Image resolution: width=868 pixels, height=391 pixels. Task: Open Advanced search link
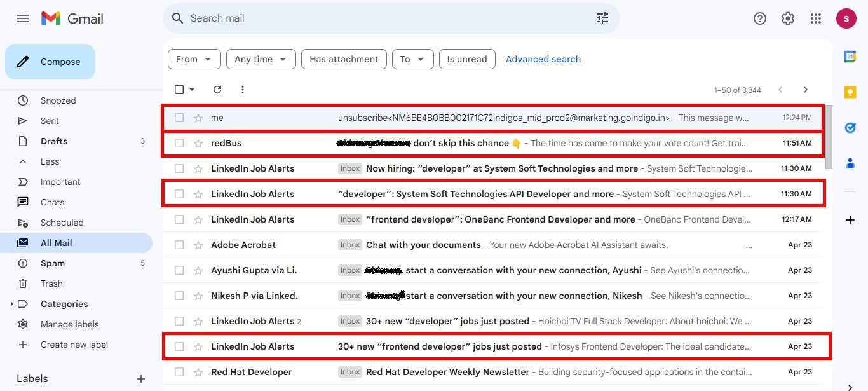pyautogui.click(x=543, y=59)
